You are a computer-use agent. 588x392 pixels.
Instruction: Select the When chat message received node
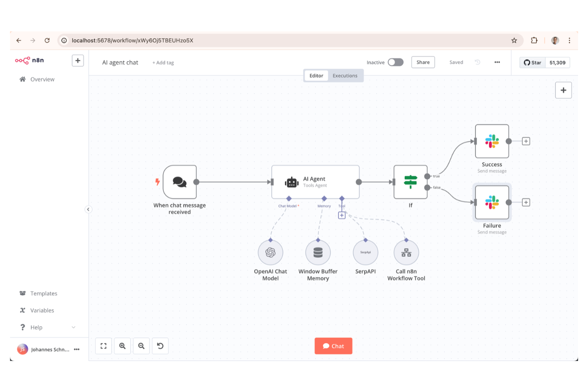coord(180,182)
